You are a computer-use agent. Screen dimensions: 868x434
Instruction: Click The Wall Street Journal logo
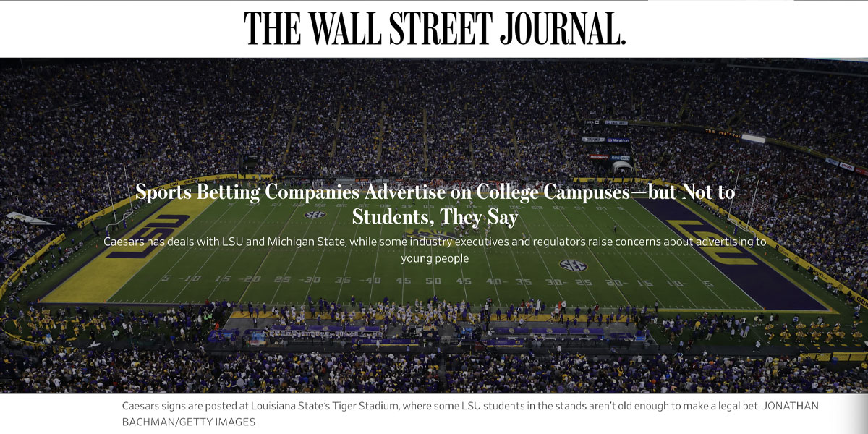tap(434, 28)
